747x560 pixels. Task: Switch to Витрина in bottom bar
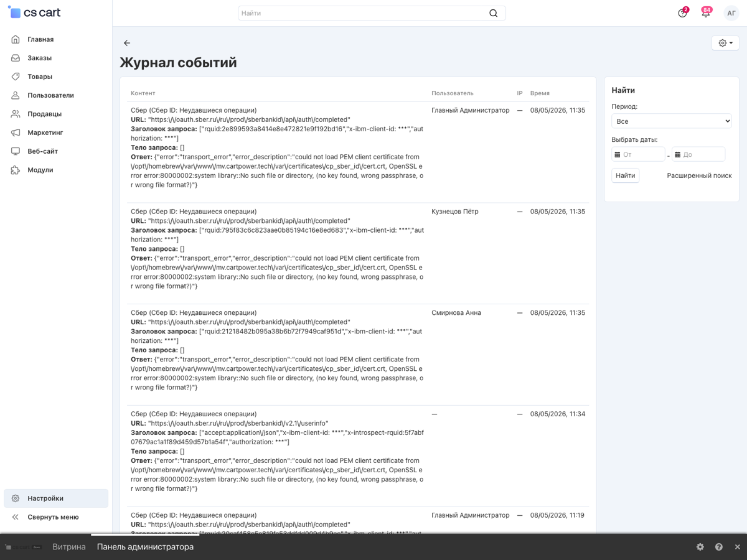click(x=69, y=547)
